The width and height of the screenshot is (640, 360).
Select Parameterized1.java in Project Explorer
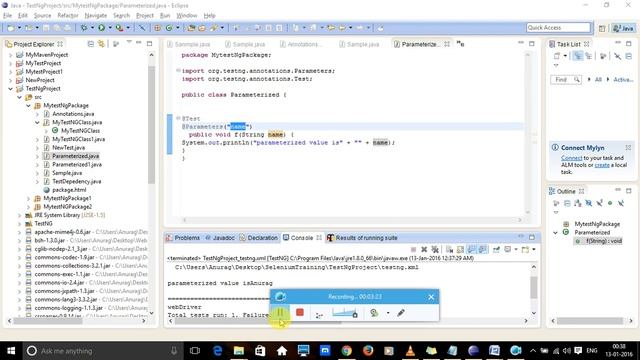[x=77, y=164]
